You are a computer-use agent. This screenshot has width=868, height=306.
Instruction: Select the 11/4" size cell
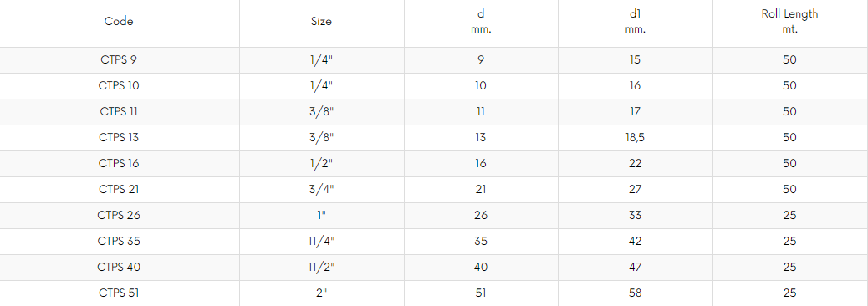click(322, 242)
